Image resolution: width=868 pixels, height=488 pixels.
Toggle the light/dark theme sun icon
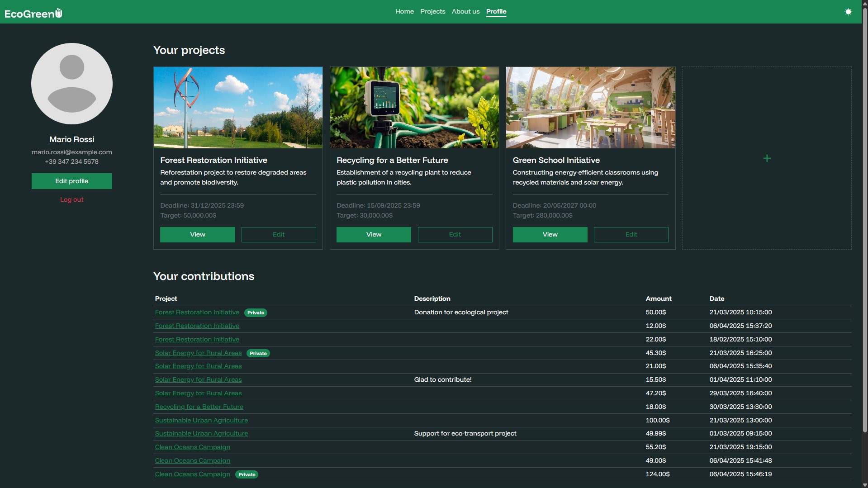tap(848, 12)
